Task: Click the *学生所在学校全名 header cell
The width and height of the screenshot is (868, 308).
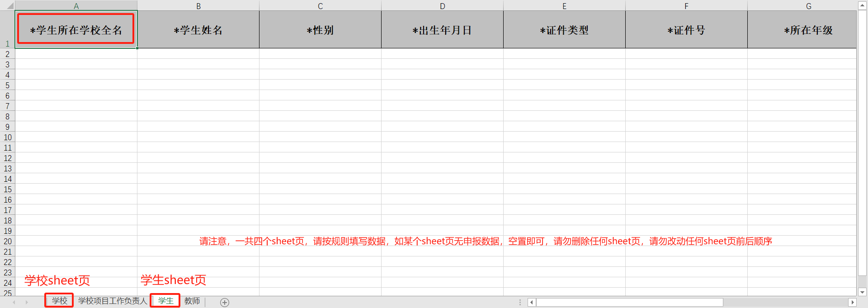Action: [x=76, y=29]
